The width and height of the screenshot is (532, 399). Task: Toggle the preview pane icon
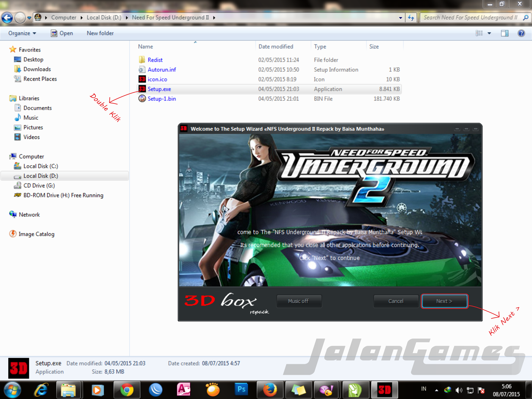click(x=505, y=33)
